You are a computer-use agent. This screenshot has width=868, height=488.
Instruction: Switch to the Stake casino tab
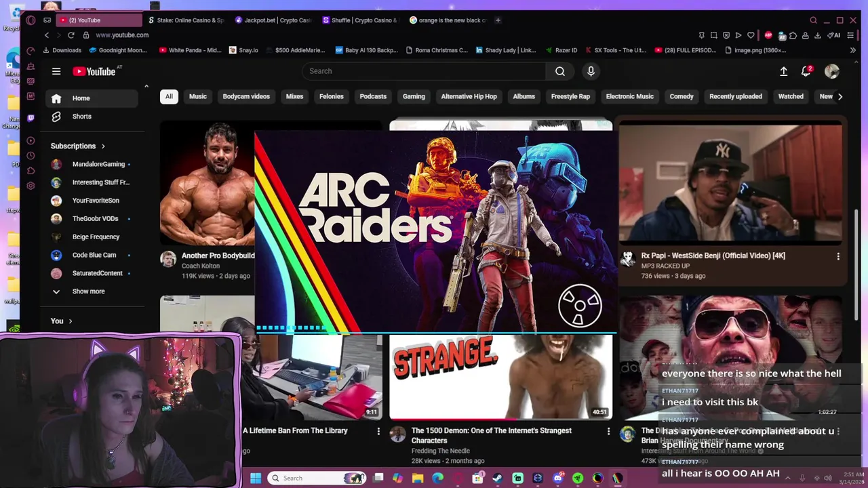pos(186,20)
